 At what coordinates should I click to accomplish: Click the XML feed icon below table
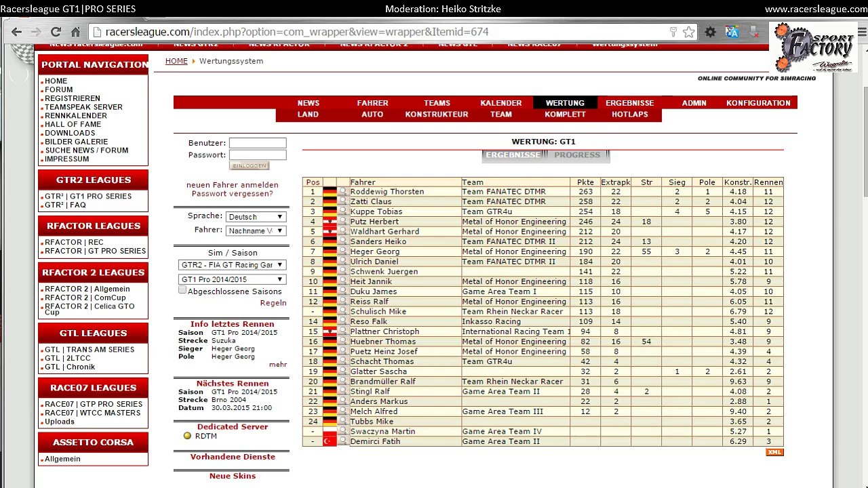(774, 452)
